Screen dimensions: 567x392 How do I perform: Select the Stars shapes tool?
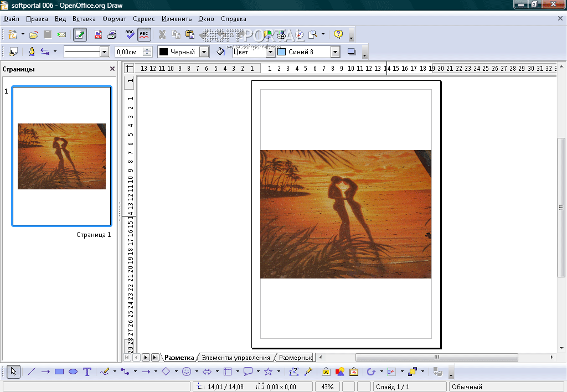pos(269,372)
